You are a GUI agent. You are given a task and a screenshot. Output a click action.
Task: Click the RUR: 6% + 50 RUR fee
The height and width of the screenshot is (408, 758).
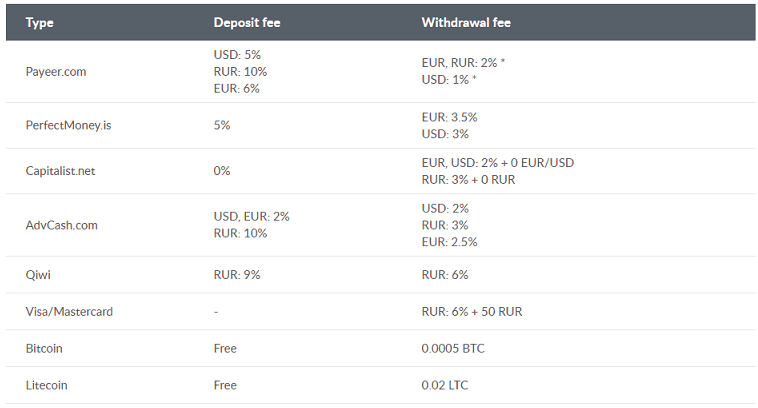point(472,311)
